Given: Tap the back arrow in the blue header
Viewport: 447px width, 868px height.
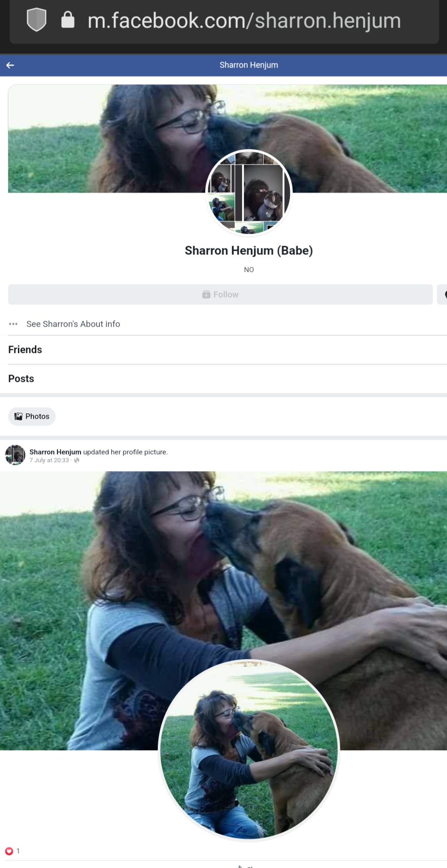Looking at the screenshot, I should [10, 65].
